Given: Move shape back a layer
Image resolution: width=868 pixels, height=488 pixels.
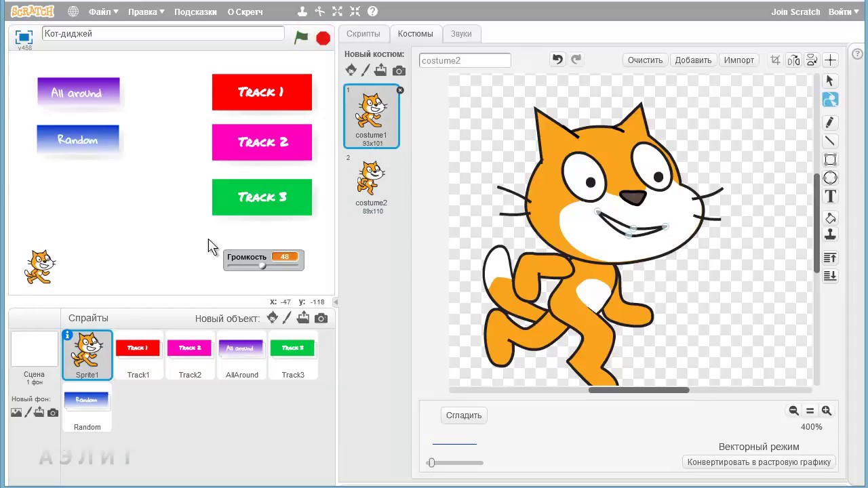Looking at the screenshot, I should point(830,276).
